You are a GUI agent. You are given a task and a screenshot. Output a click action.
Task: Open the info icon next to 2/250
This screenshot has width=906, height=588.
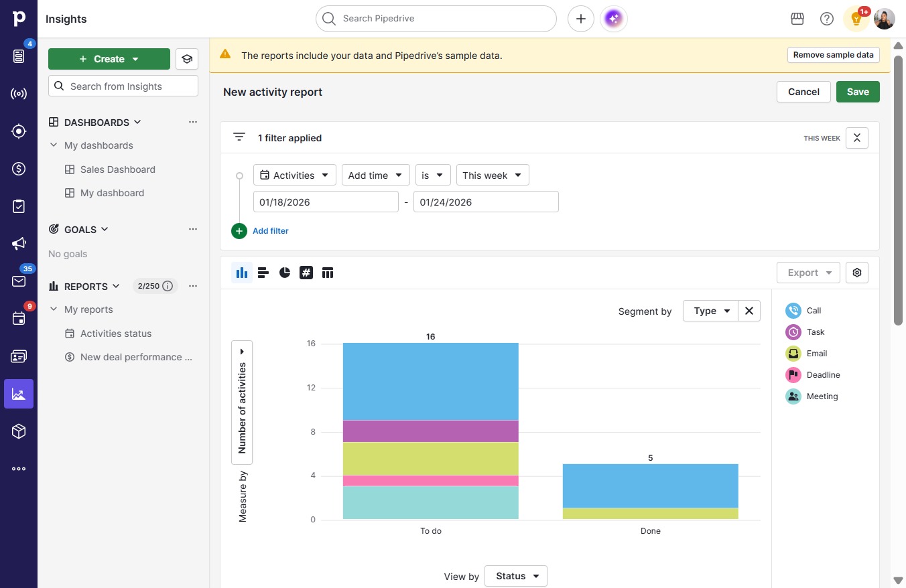[x=168, y=286]
